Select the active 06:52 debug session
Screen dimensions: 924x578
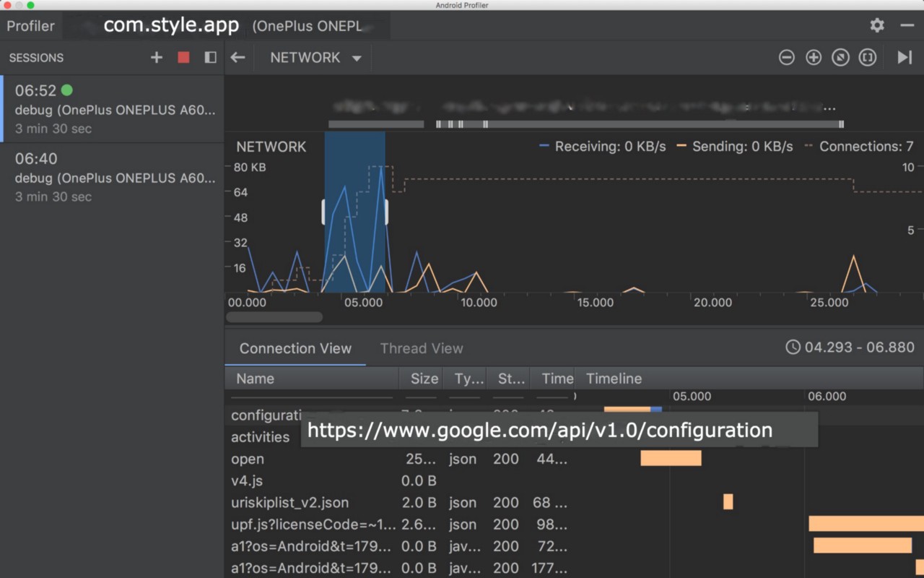[x=112, y=108]
